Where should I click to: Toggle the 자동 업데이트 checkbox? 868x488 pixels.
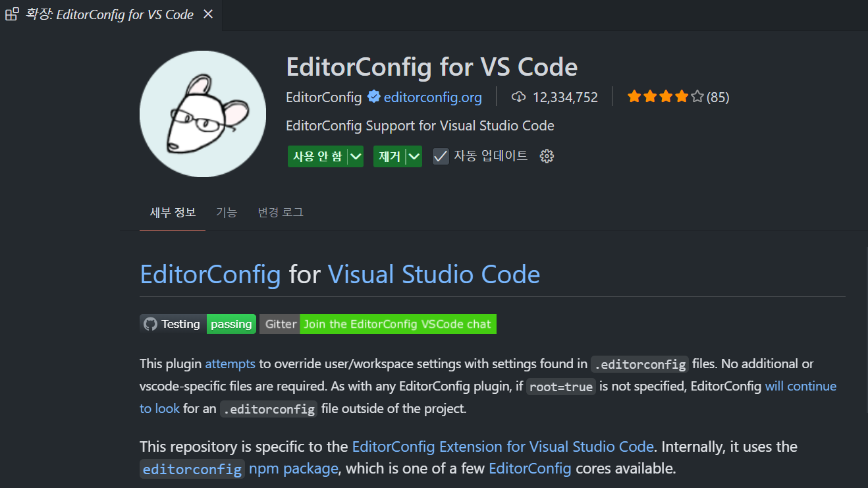pyautogui.click(x=441, y=156)
